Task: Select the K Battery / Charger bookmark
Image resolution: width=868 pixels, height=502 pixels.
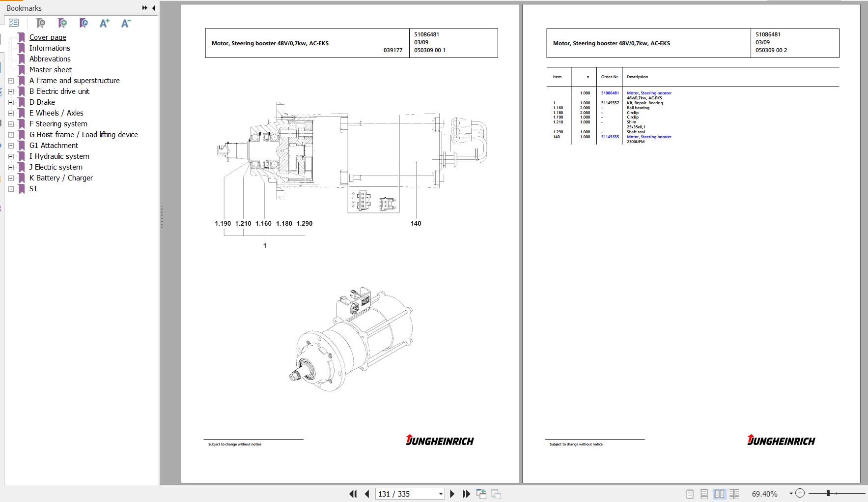Action: 61,178
